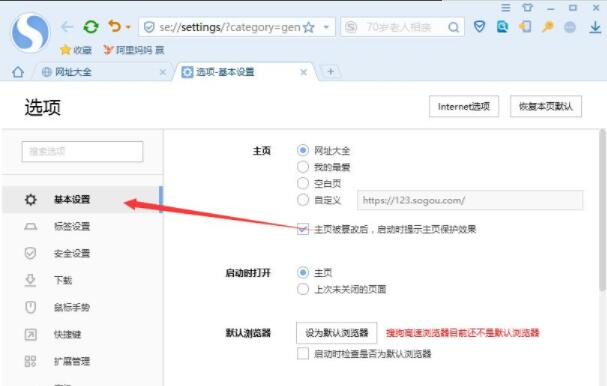Click the 设为默认浏览器 button
607x386 pixels.
click(336, 333)
